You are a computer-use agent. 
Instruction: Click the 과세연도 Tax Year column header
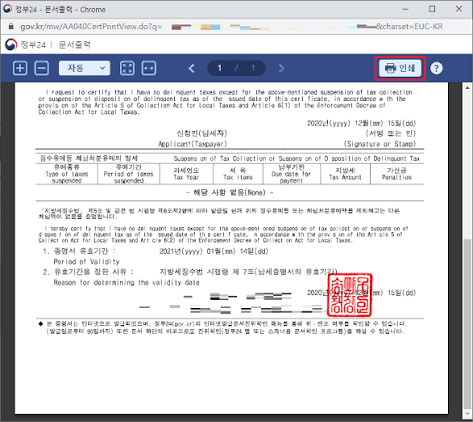click(186, 174)
